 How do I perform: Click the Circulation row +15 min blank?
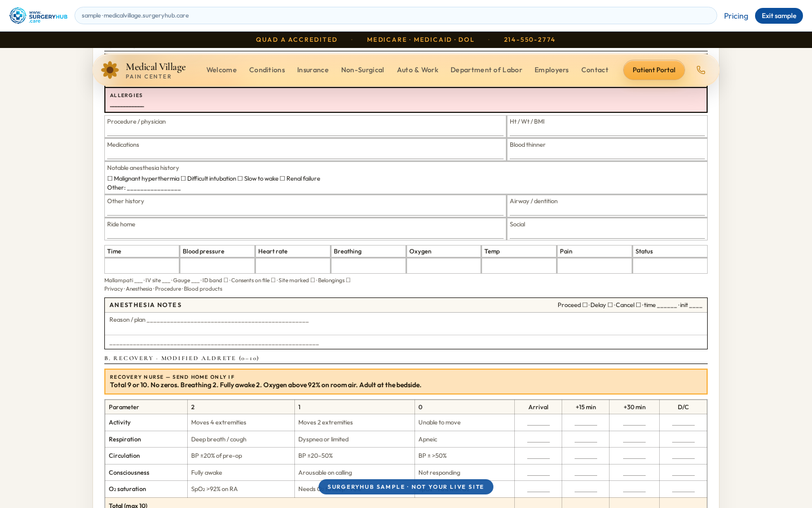pyautogui.click(x=586, y=456)
